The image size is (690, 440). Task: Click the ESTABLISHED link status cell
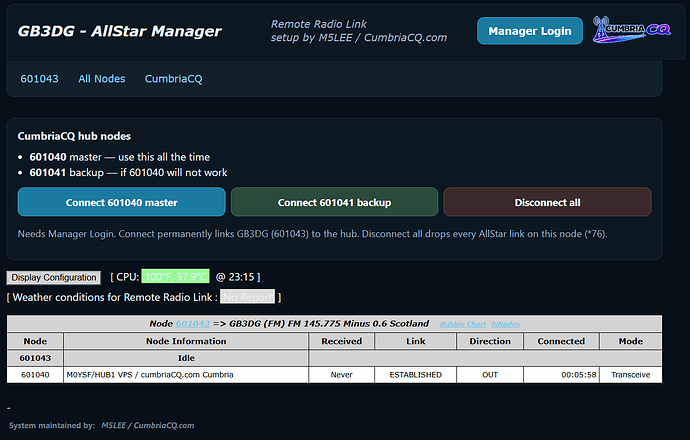point(415,374)
